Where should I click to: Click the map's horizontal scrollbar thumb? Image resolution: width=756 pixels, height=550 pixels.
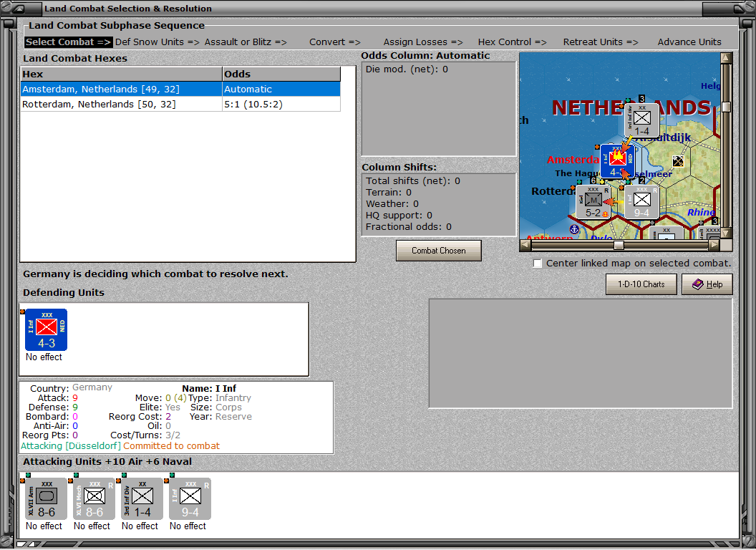click(619, 245)
